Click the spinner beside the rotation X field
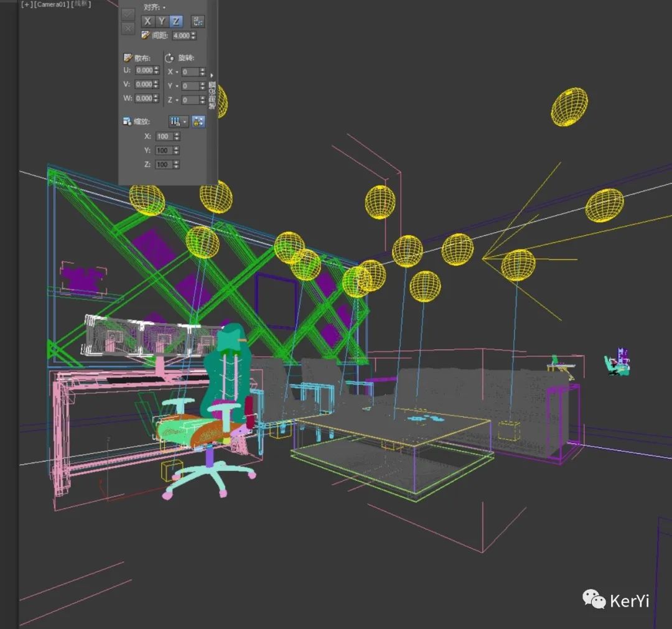The height and width of the screenshot is (629, 672). pos(203,72)
